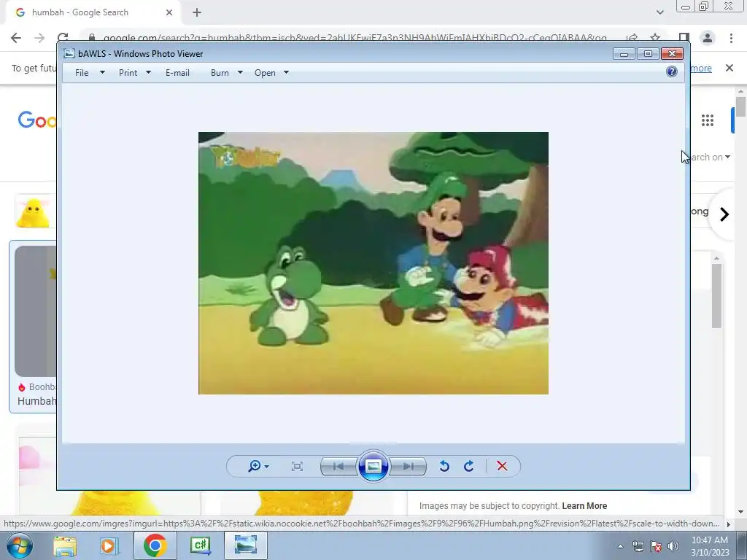Image resolution: width=747 pixels, height=560 pixels.
Task: Open Chrome three-dot menu
Action: pyautogui.click(x=731, y=38)
